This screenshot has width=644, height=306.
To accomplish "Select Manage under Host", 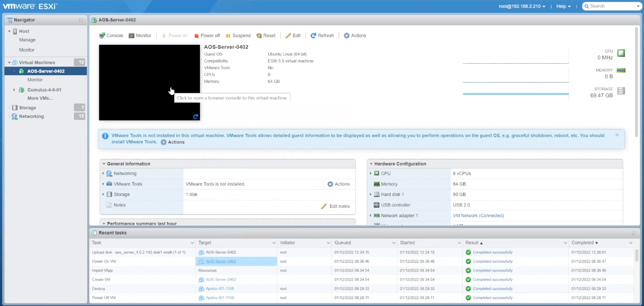I will pyautogui.click(x=27, y=40).
